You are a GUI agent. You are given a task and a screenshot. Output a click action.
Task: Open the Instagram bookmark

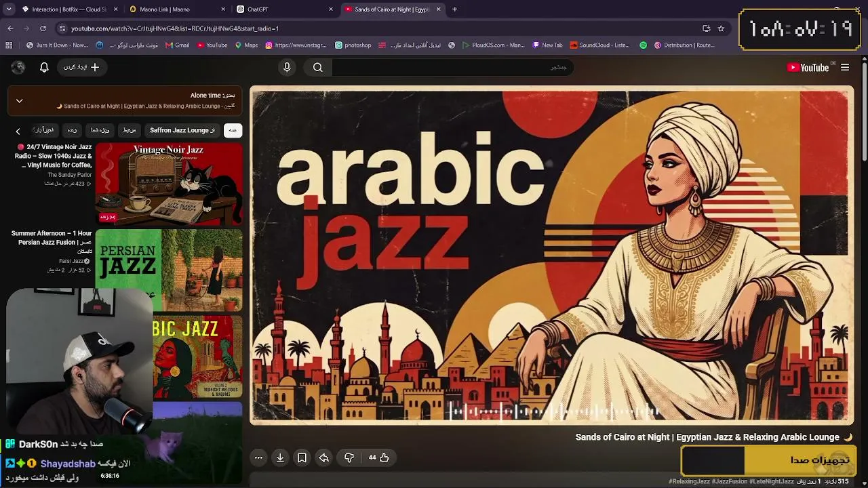click(x=296, y=45)
